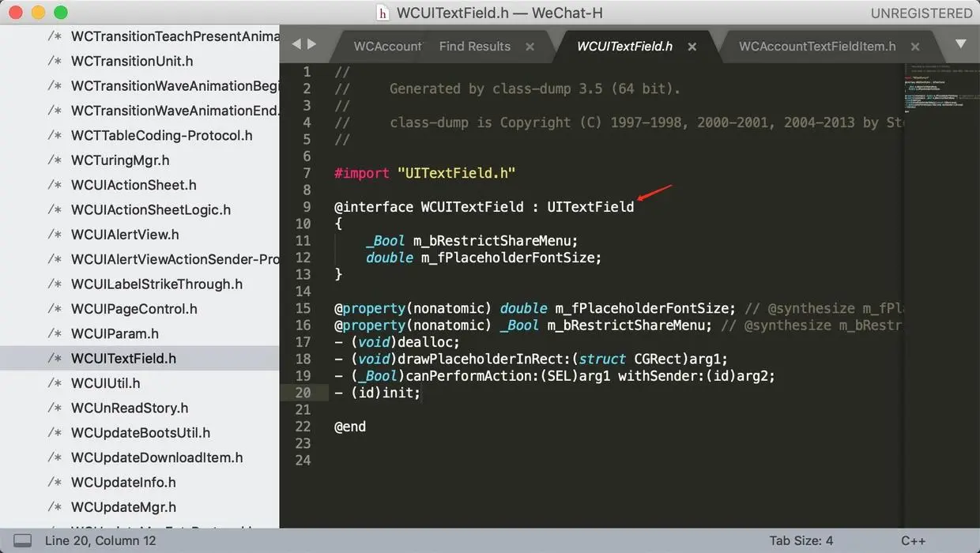
Task: Toggle the side bar panel icon in status bar
Action: tap(23, 541)
